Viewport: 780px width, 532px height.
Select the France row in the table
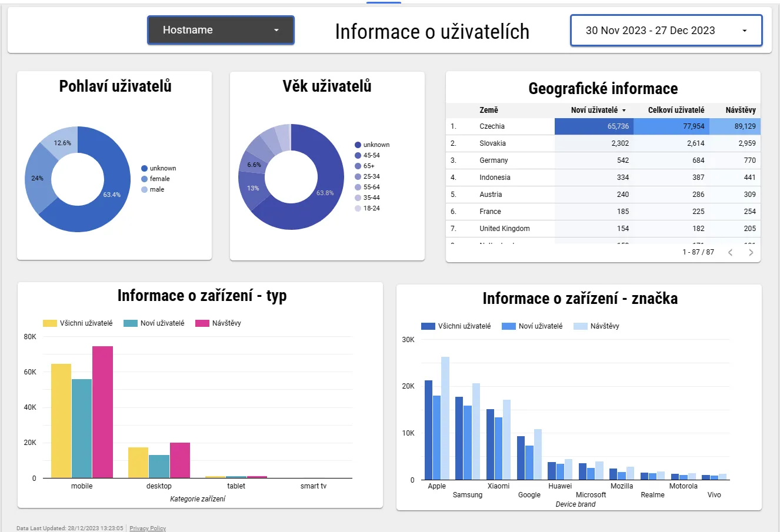603,212
